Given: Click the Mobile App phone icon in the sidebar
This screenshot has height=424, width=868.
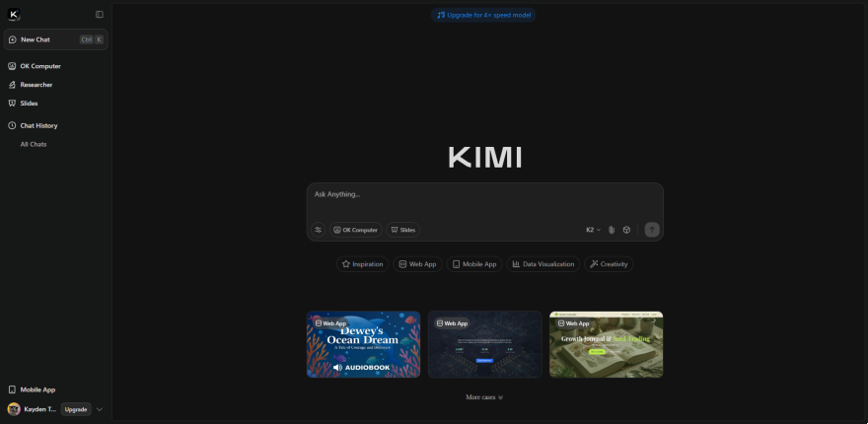Looking at the screenshot, I should 12,389.
